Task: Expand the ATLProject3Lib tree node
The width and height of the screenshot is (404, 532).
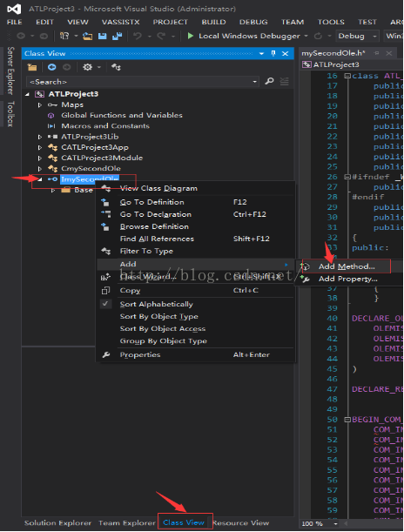Action: (40, 137)
